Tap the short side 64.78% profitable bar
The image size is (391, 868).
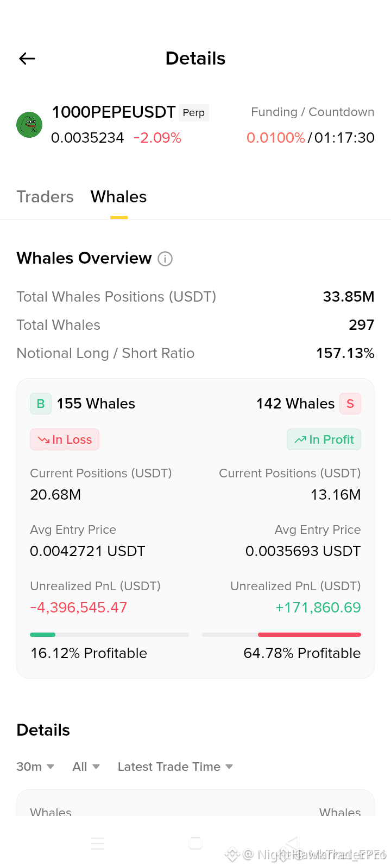pos(281,635)
